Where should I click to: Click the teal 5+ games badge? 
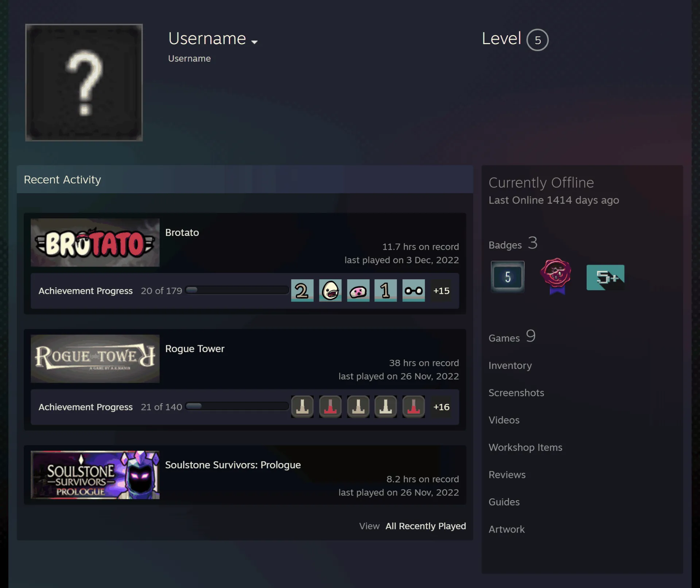tap(605, 277)
